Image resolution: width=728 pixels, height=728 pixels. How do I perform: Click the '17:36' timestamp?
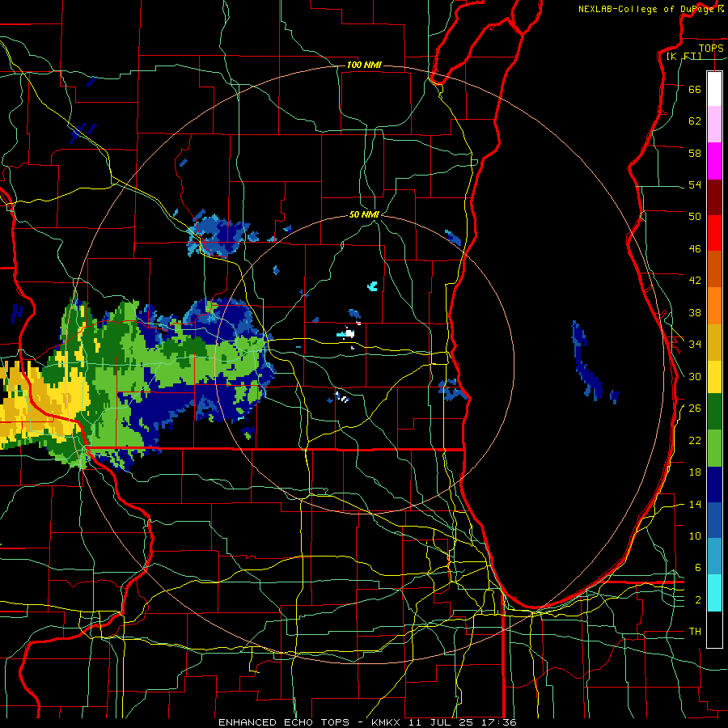(500, 722)
